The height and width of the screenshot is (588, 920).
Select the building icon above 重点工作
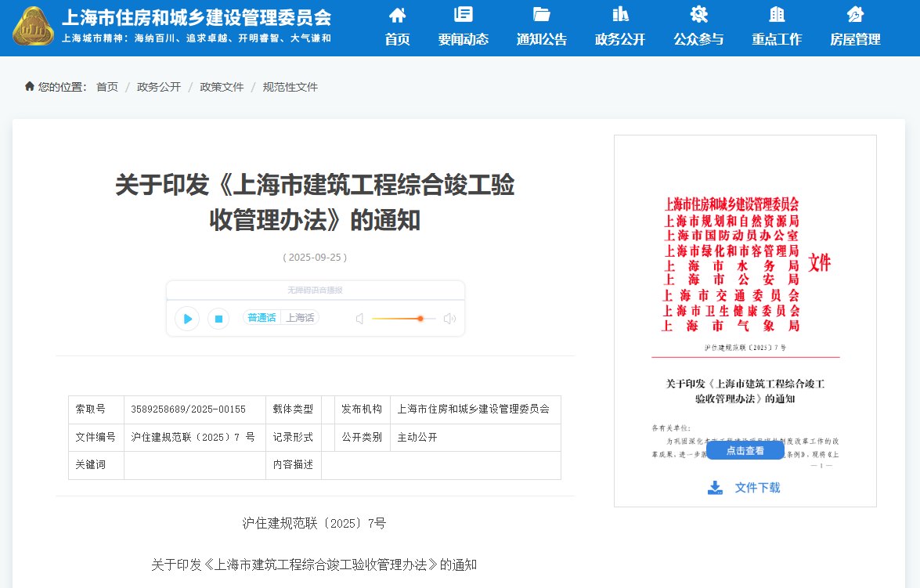775,14
